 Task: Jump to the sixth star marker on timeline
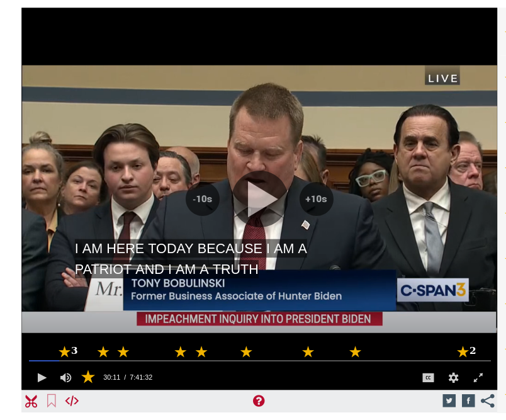point(246,352)
